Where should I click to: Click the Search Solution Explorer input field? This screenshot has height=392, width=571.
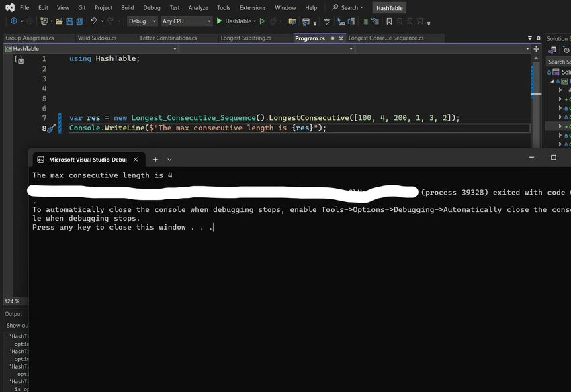pyautogui.click(x=559, y=62)
